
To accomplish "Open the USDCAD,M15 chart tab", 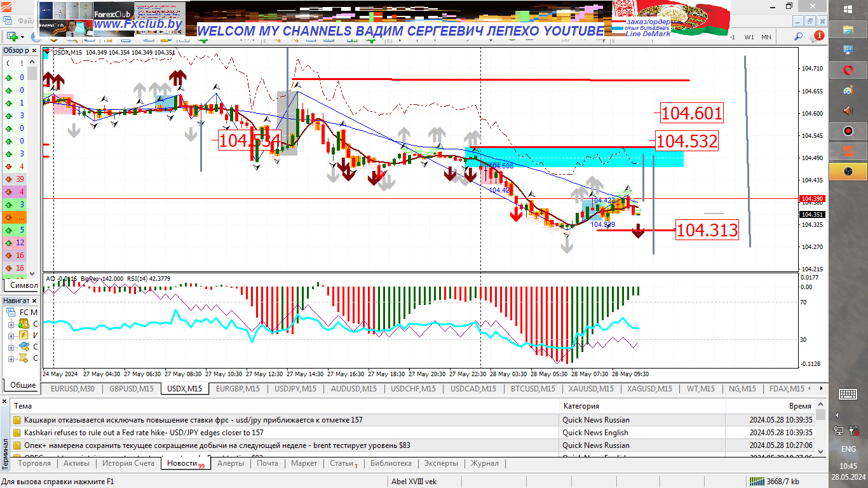I will click(473, 389).
